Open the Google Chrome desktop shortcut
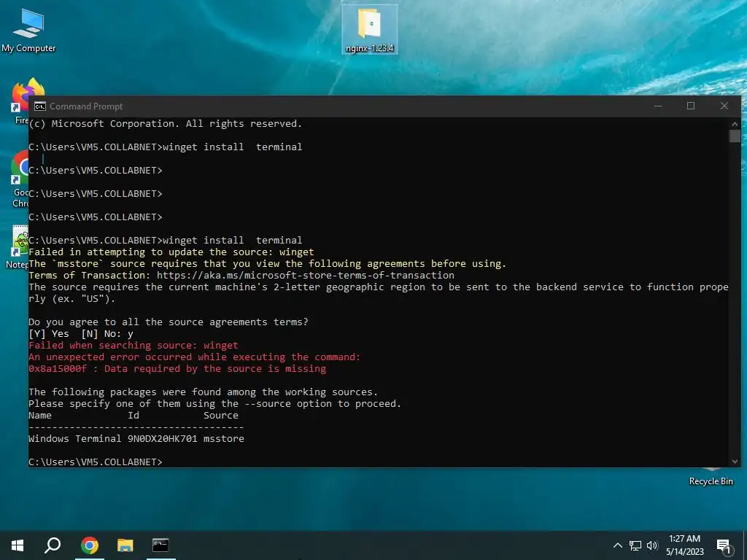 tap(20, 179)
